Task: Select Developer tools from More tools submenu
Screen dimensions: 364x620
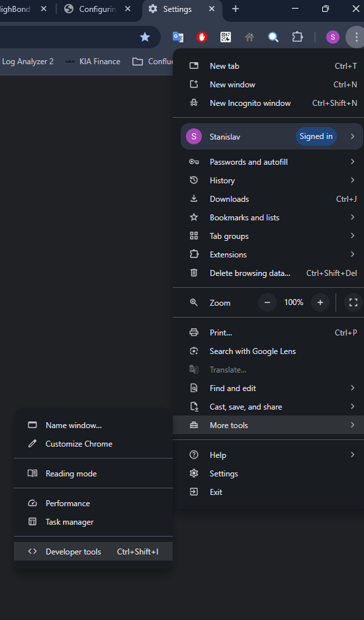Action: [x=93, y=552]
